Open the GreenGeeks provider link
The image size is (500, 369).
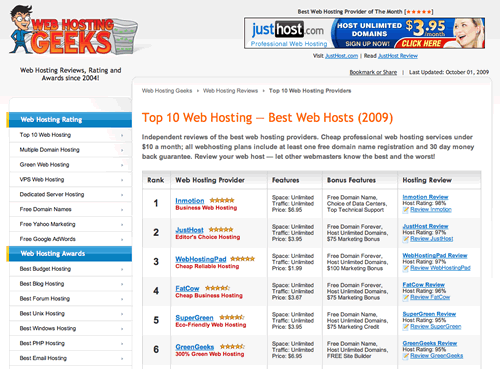coord(195,347)
